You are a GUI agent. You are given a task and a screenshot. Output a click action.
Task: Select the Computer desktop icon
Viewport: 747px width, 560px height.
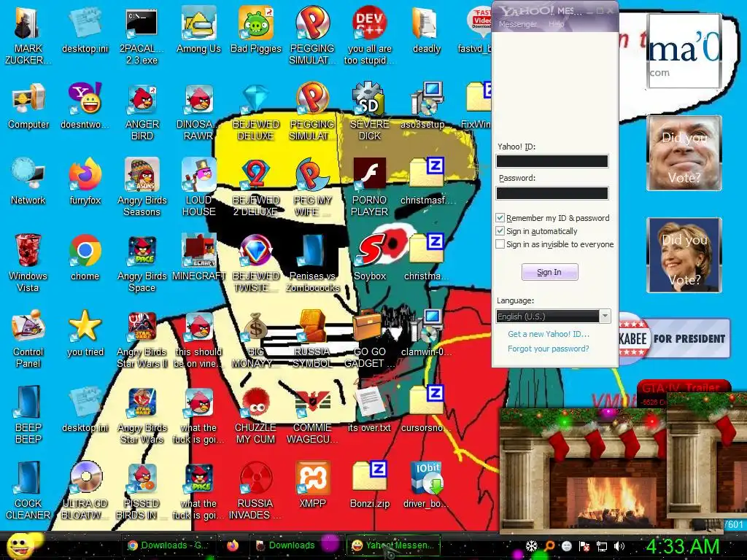pos(28,106)
